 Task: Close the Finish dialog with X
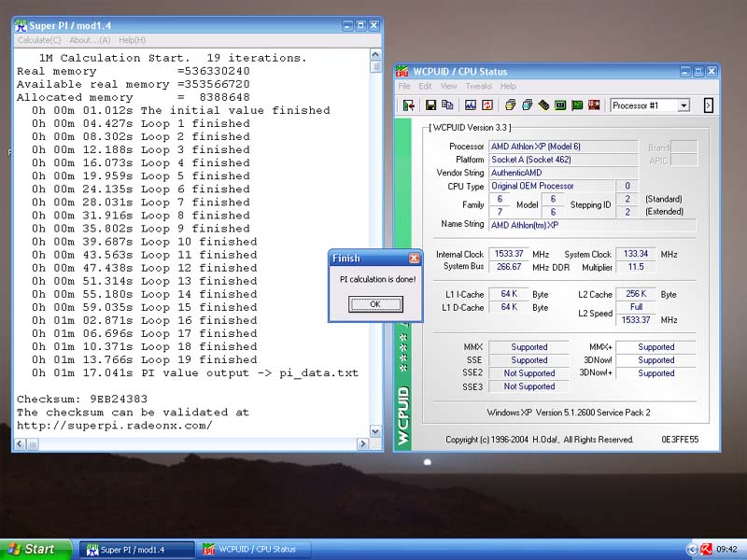pos(414,259)
